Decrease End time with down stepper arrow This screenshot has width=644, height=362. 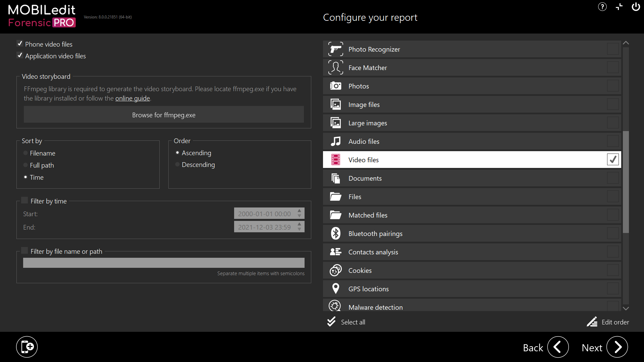point(300,230)
